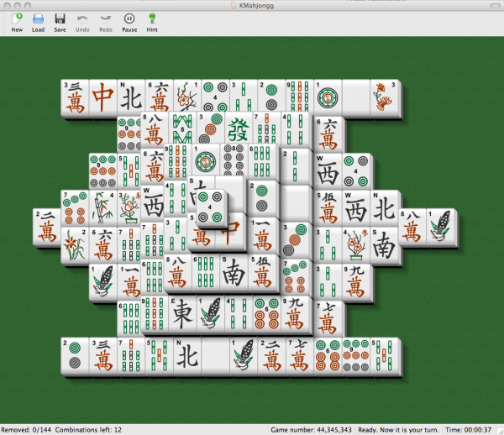Viewport: 504px width, 435px height.
Task: Choose blank tile beside the chrysanthemum tile
Action: tap(356, 97)
